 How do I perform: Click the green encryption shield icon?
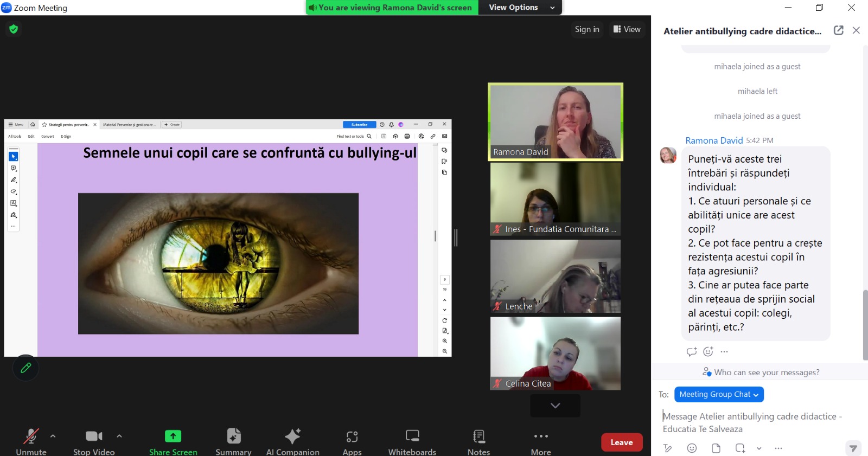point(14,29)
